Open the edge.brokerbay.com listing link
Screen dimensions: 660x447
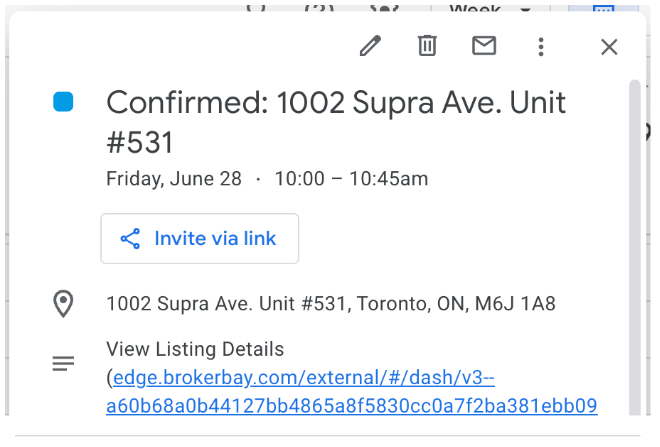[x=351, y=391]
